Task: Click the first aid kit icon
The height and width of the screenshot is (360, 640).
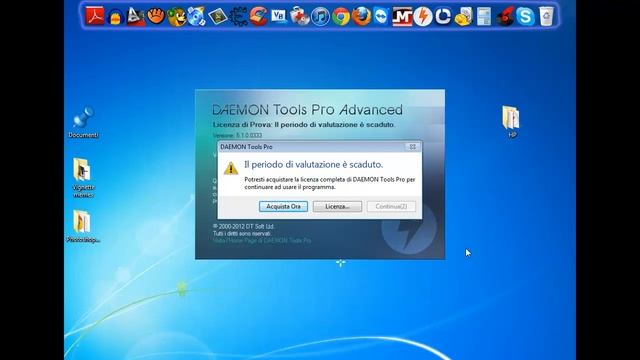Action: pos(300,17)
